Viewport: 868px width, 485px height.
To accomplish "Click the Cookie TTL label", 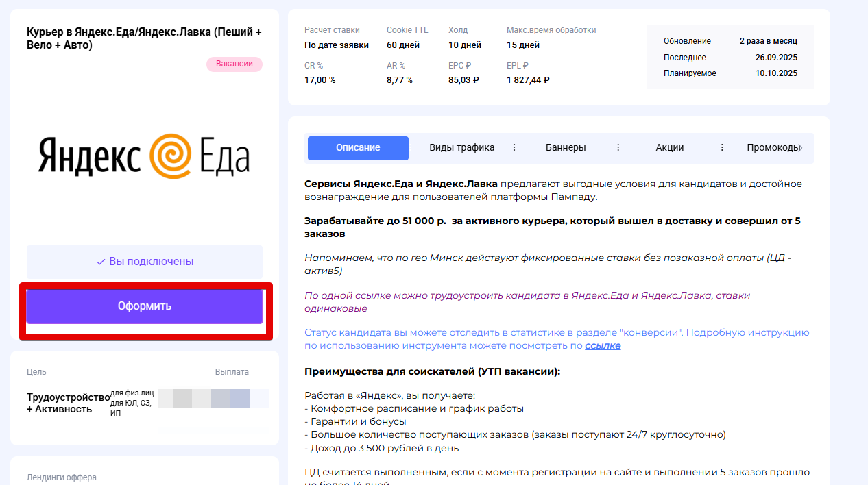I will coord(407,30).
